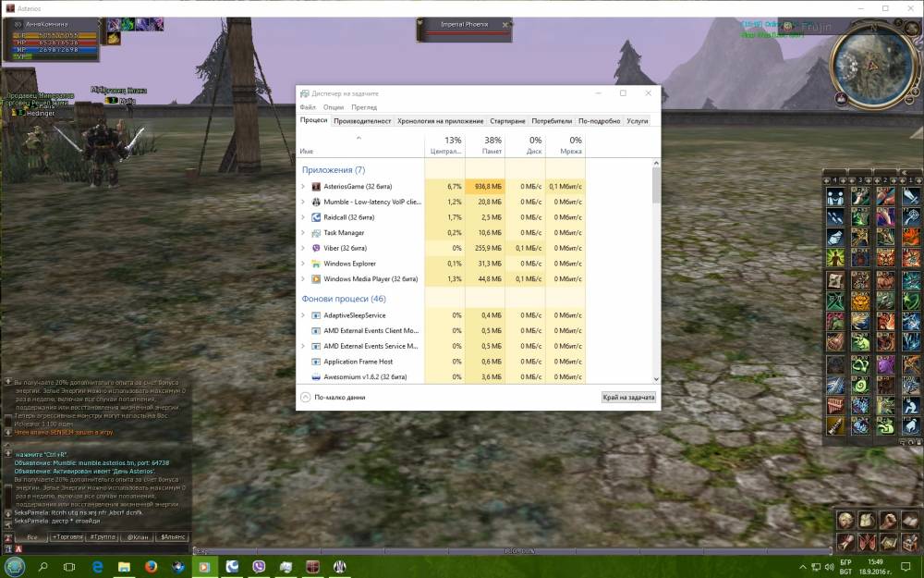924x578 pixels.
Task: Expand the Windows Media Player (32 бита) row
Action: click(303, 279)
